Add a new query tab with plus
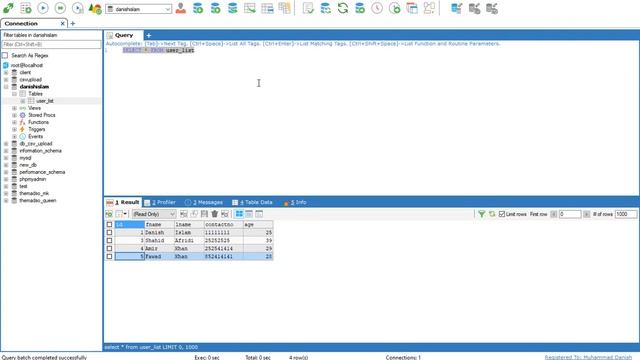Screen dimensions: 640x360 [x=149, y=36]
